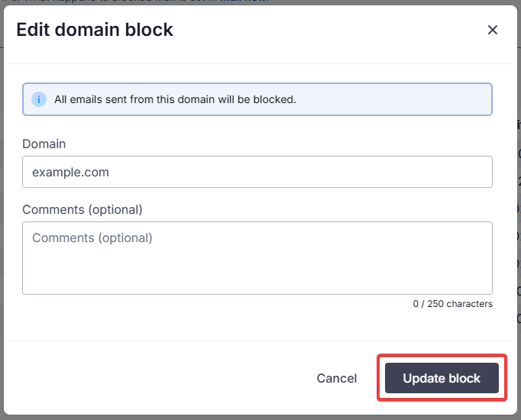Focus the Domain input field

[x=257, y=172]
